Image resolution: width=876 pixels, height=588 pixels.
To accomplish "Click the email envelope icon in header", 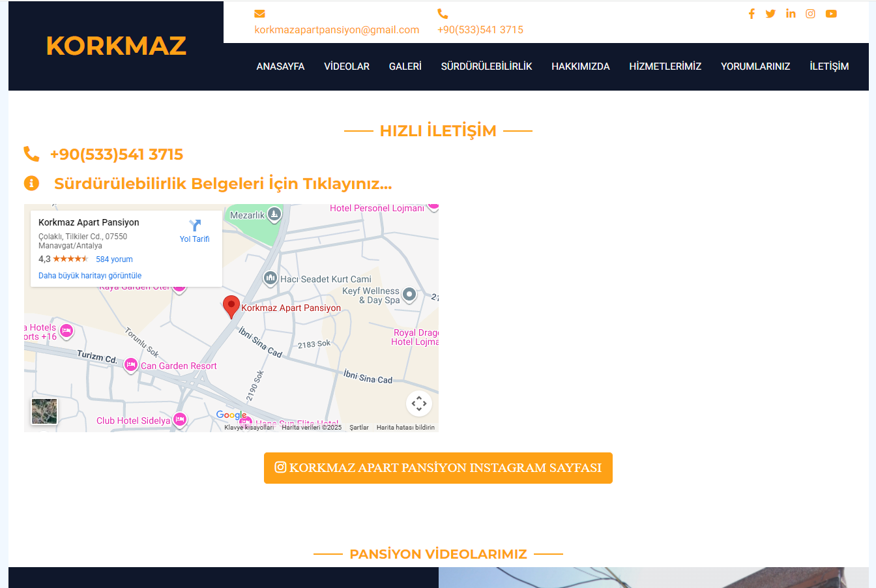I will 260,13.
